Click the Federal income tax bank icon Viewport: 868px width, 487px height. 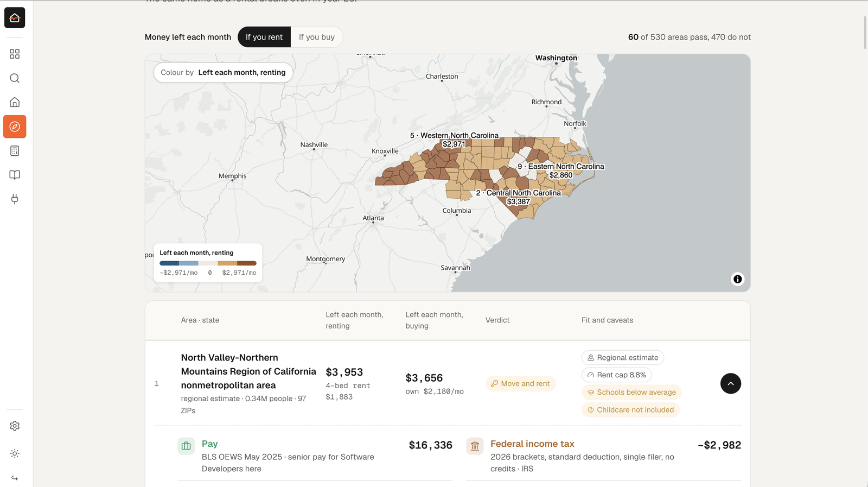pyautogui.click(x=475, y=446)
